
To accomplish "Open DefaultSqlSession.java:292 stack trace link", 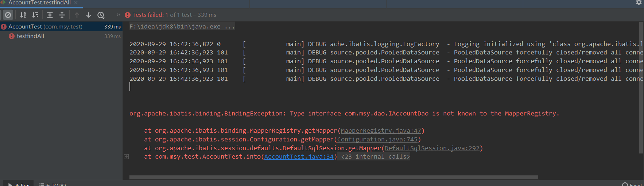I will click(x=432, y=148).
